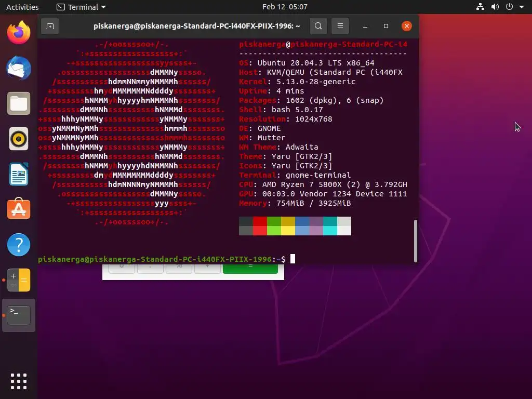Click the green equals button in Calculator

coord(250,269)
